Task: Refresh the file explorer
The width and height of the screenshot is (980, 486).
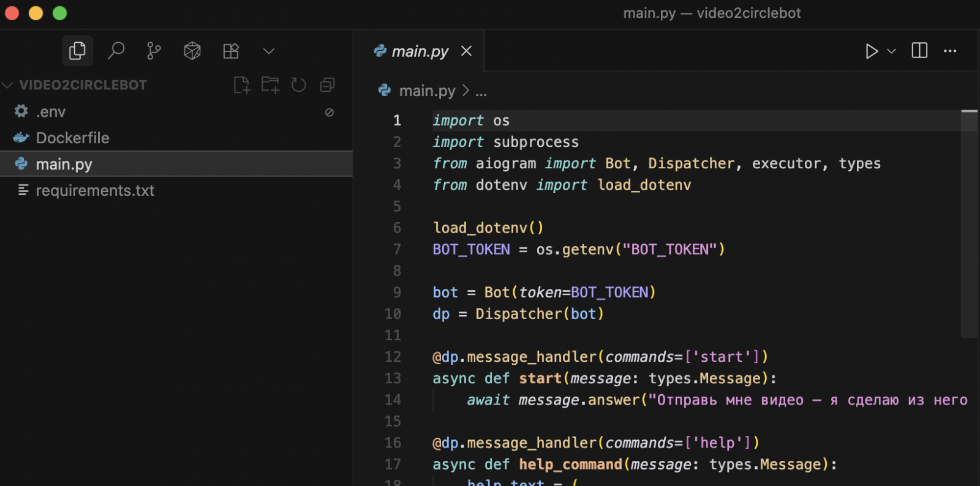Action: point(299,85)
